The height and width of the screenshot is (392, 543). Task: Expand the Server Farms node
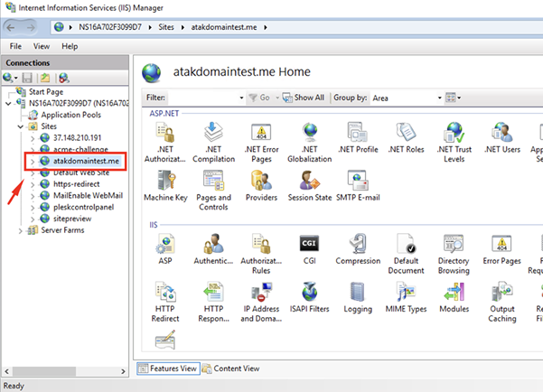tap(21, 230)
